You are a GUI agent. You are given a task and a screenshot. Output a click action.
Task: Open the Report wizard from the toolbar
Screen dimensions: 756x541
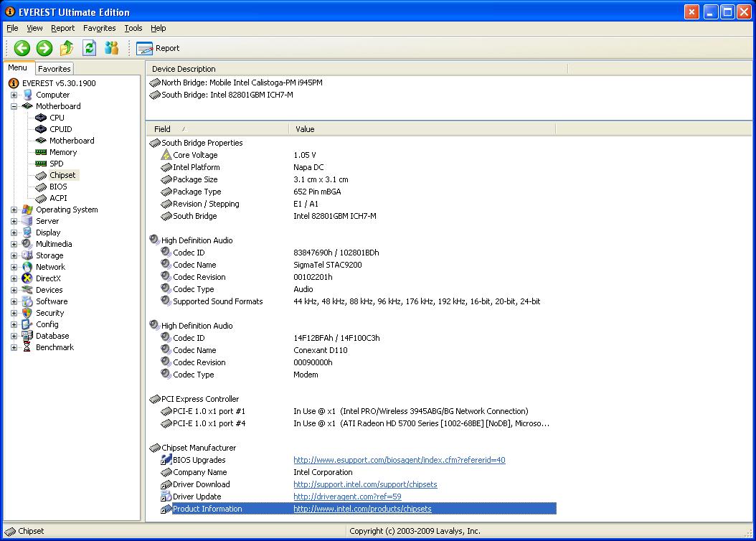click(x=158, y=48)
